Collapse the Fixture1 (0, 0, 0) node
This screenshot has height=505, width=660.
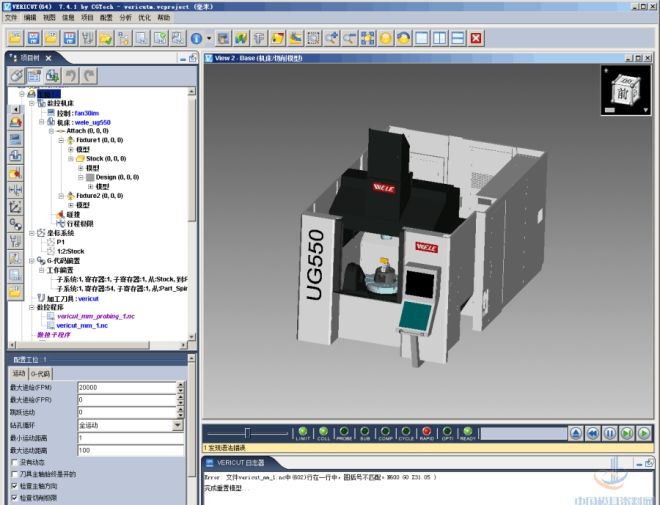click(61, 140)
